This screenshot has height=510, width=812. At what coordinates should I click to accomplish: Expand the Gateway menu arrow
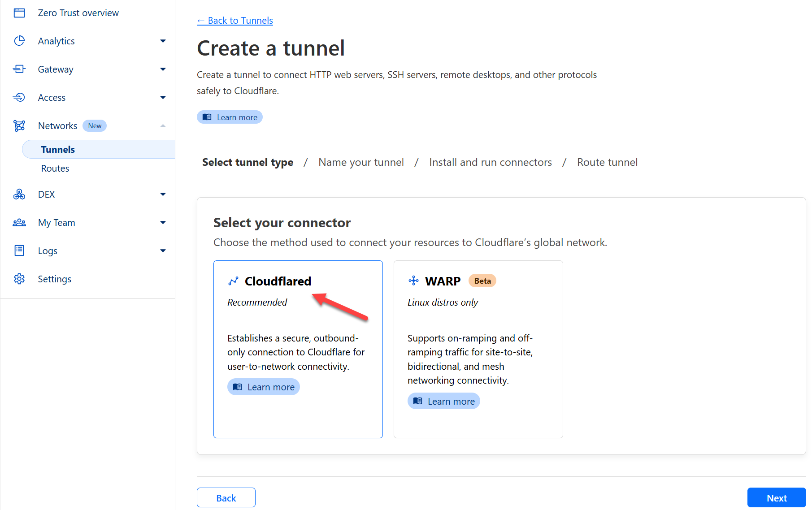pos(163,69)
